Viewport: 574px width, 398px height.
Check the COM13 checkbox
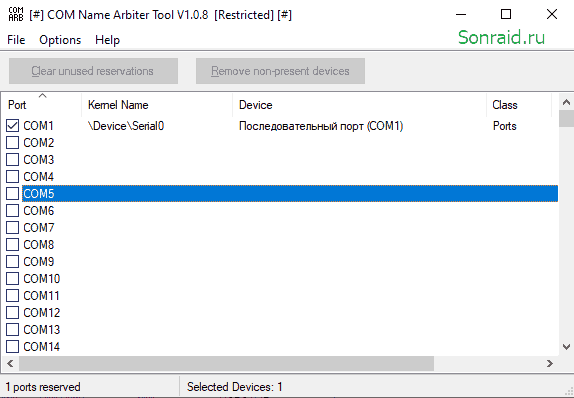(12, 329)
